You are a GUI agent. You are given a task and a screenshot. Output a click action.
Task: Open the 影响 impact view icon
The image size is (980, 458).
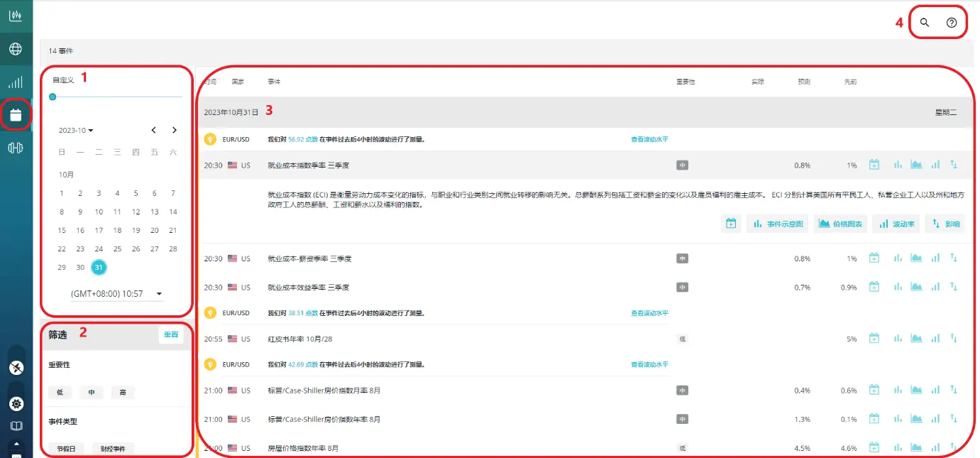[x=945, y=224]
